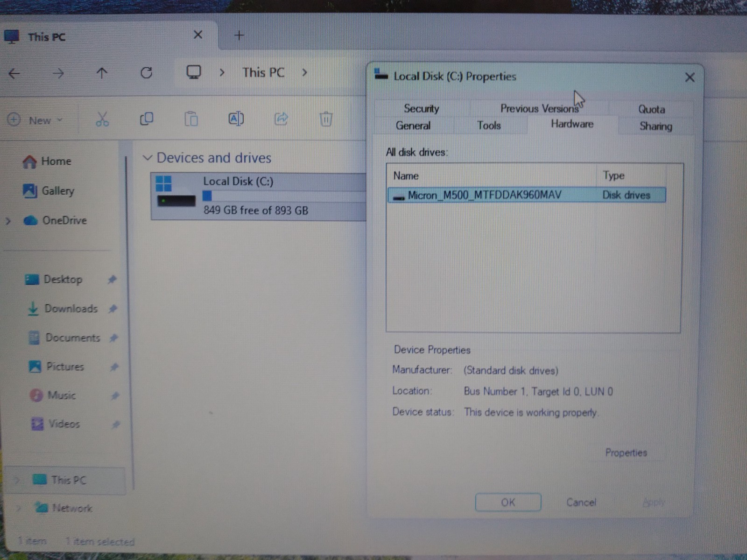This screenshot has height=560, width=747.
Task: Open Music quick access folder
Action: [53, 396]
